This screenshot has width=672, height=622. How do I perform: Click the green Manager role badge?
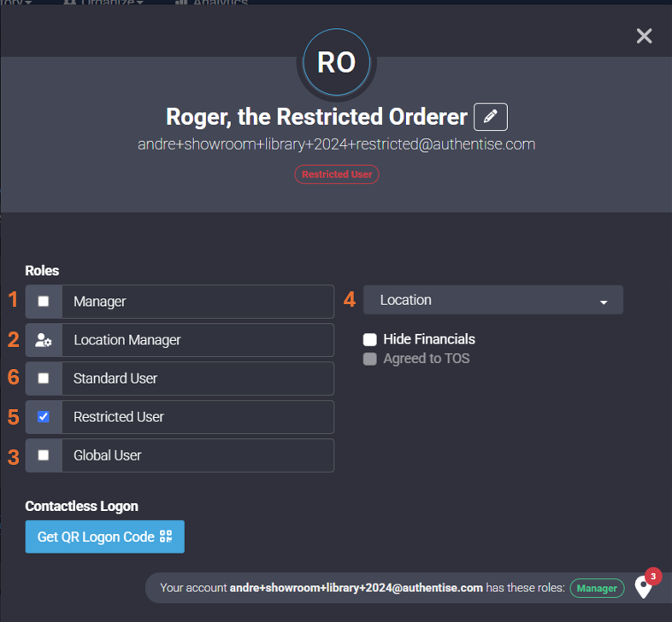597,589
